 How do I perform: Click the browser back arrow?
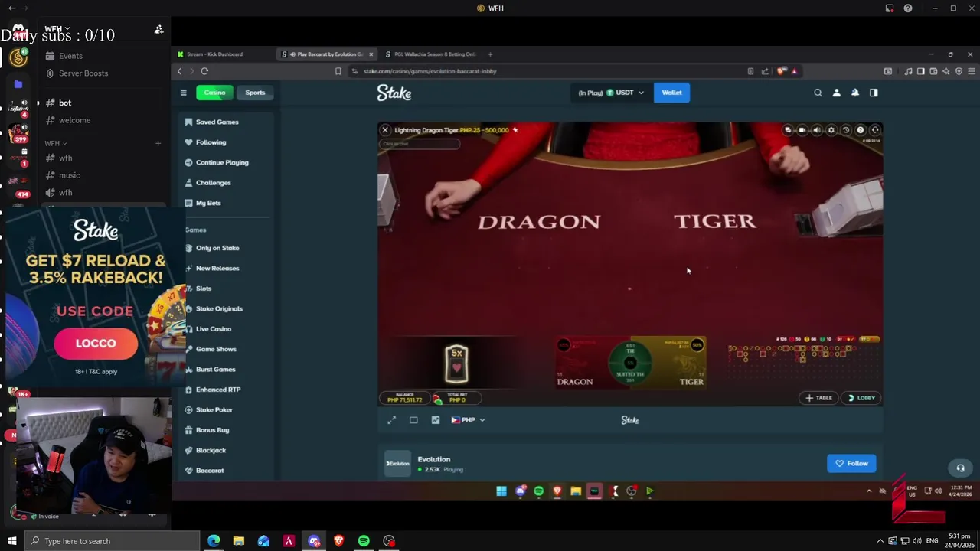[x=179, y=71]
